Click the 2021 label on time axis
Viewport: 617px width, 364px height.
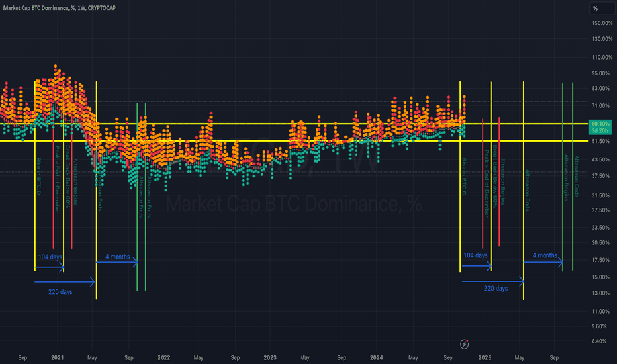pos(58,357)
